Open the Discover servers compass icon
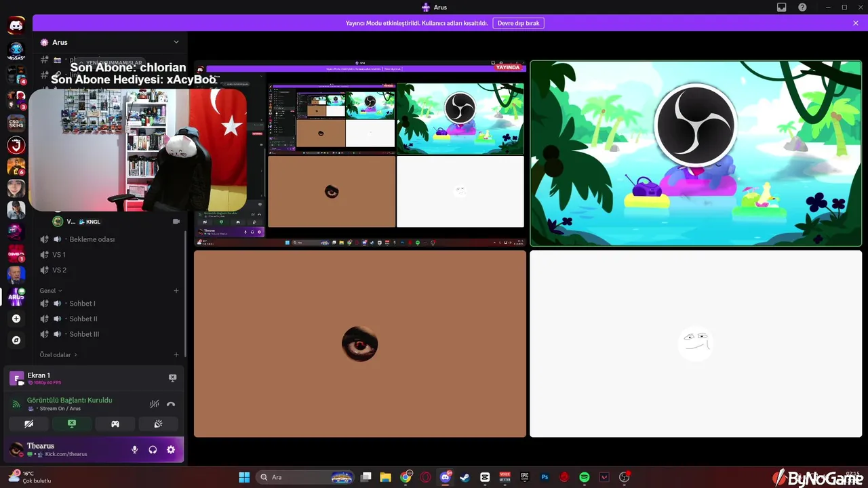Screen dimensions: 868x488 click(x=16, y=340)
